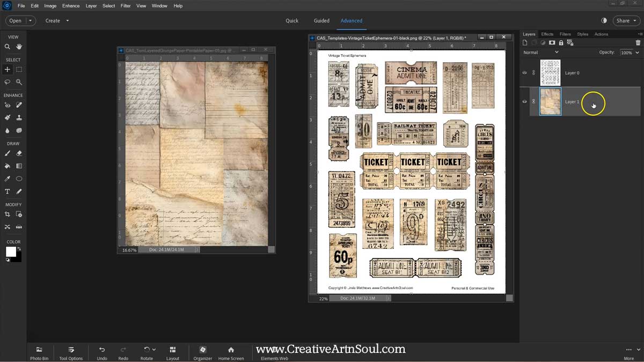Create a new layer in Layers panel
Screen dimensions: 644x362
pyautogui.click(x=525, y=43)
